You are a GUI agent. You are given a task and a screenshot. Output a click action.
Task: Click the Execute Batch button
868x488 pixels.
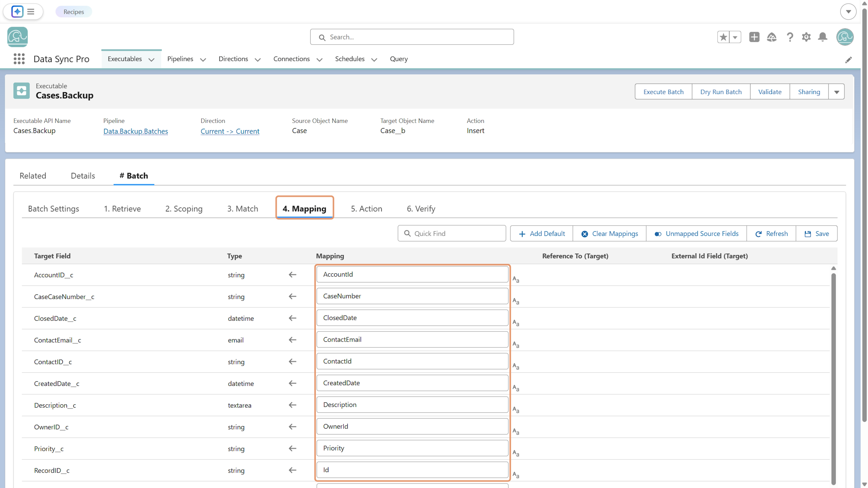[663, 91]
